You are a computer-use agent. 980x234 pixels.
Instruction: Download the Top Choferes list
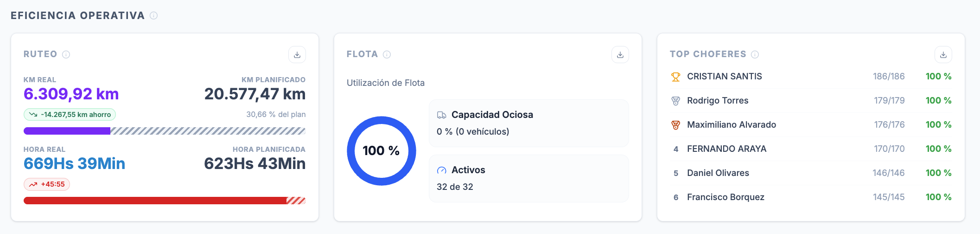pyautogui.click(x=943, y=55)
